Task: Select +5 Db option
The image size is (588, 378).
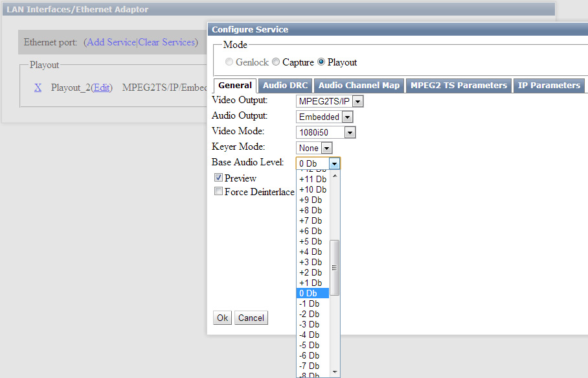Action: tap(313, 241)
